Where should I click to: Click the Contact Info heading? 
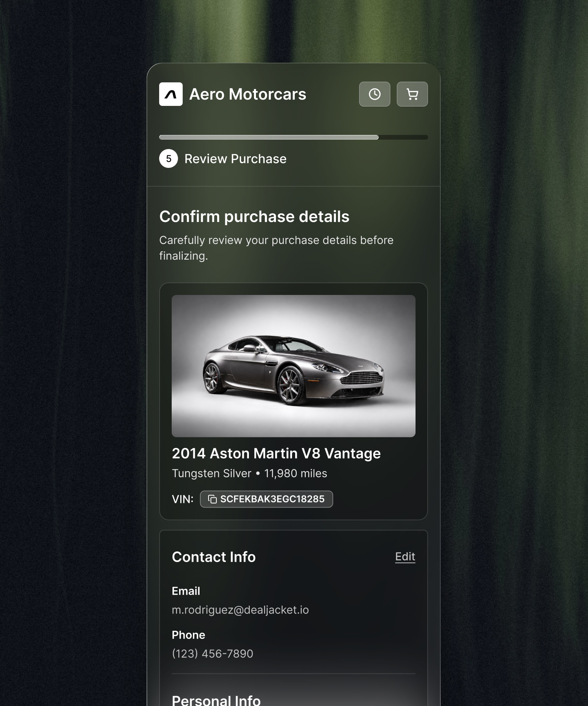(x=214, y=557)
